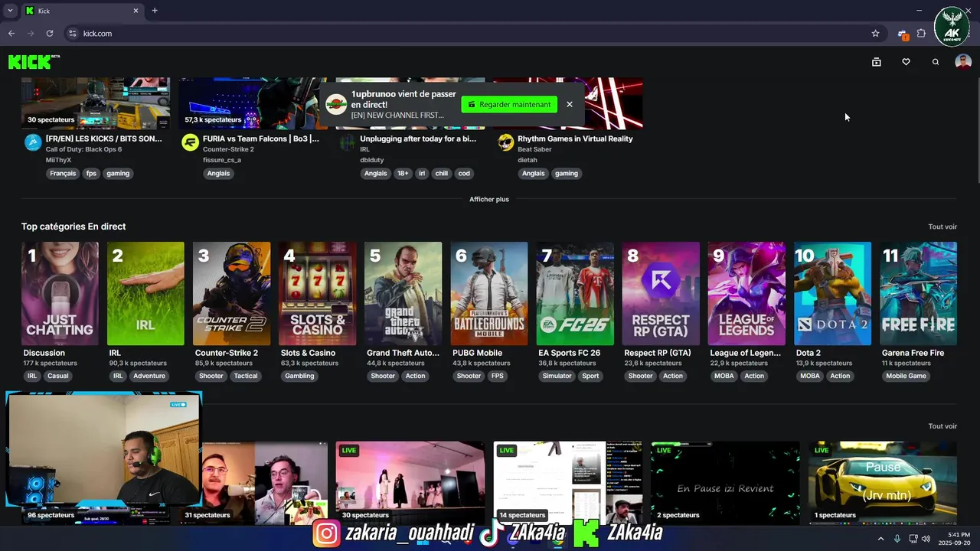Open fissure_cs_a channel avatar
This screenshot has width=980, height=551.
tap(190, 142)
